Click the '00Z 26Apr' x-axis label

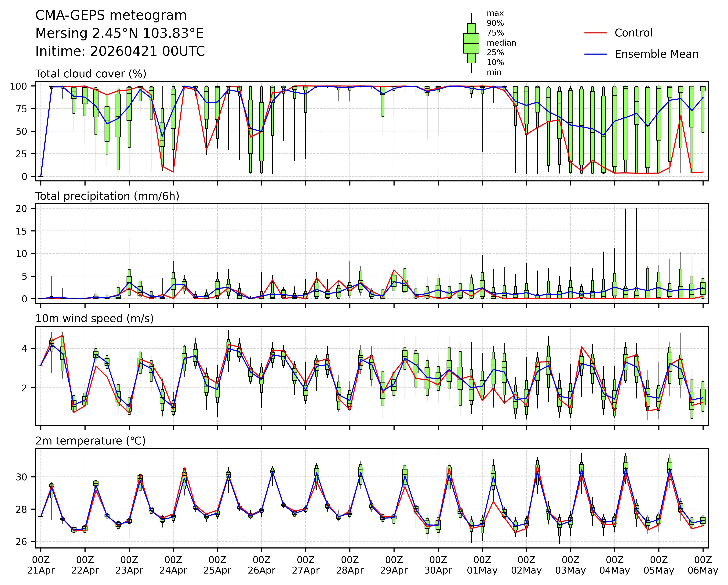261,565
